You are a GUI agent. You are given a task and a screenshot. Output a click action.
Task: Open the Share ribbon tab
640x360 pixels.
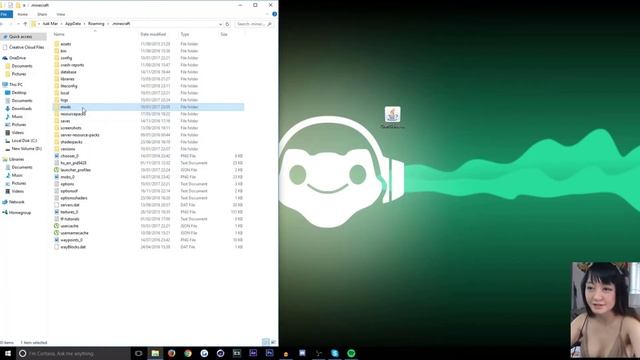[42, 14]
